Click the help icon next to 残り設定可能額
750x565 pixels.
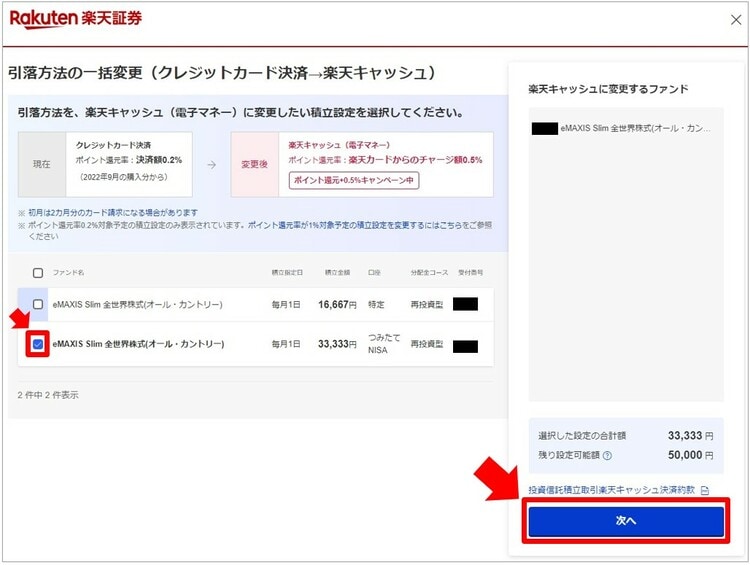(607, 455)
